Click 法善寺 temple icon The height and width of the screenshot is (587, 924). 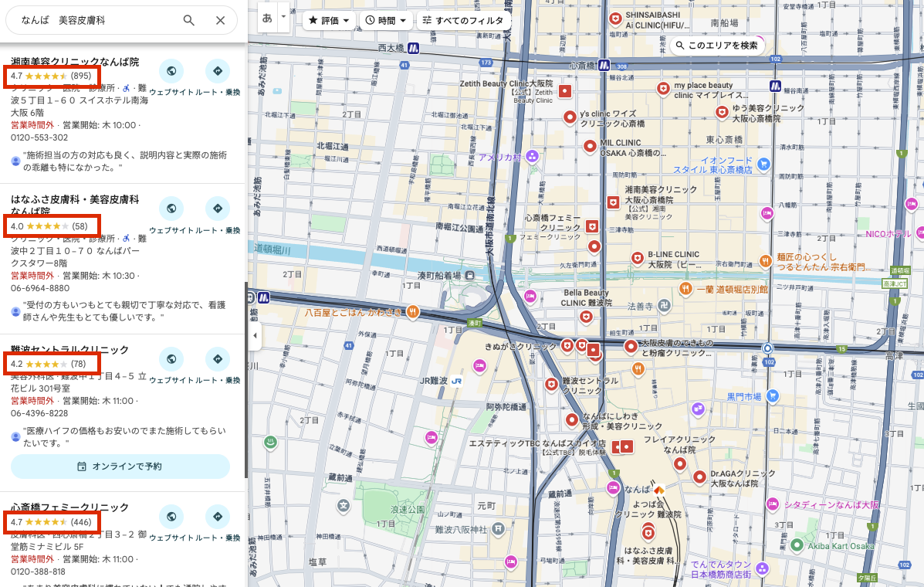pos(664,305)
